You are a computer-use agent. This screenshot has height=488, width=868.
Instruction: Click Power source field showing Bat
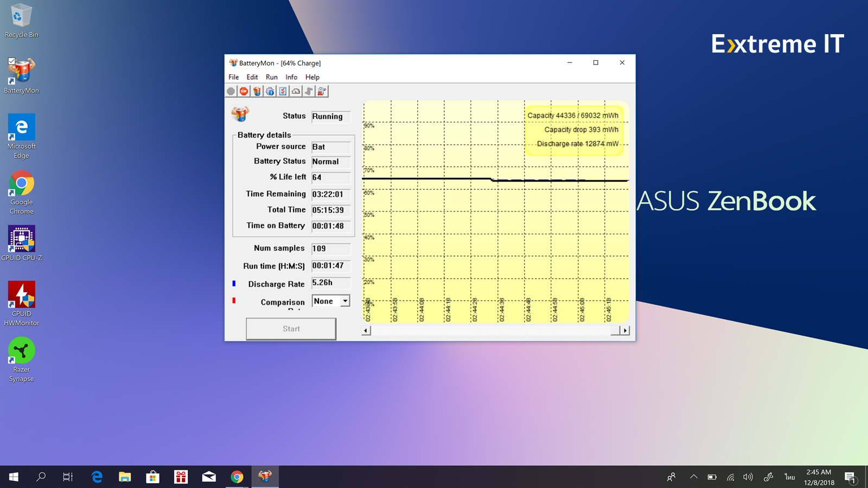coord(331,147)
